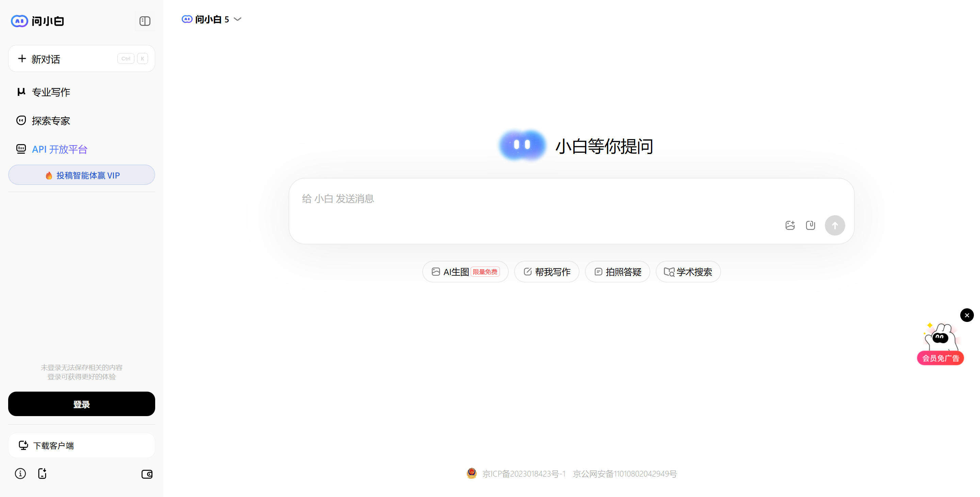This screenshot has width=980, height=497.
Task: Click the 小白等你提问 heading
Action: click(604, 146)
